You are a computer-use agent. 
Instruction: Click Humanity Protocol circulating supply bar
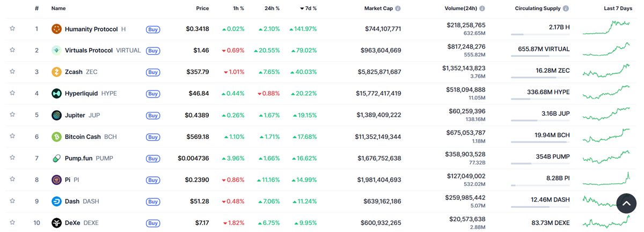pyautogui.click(x=540, y=34)
